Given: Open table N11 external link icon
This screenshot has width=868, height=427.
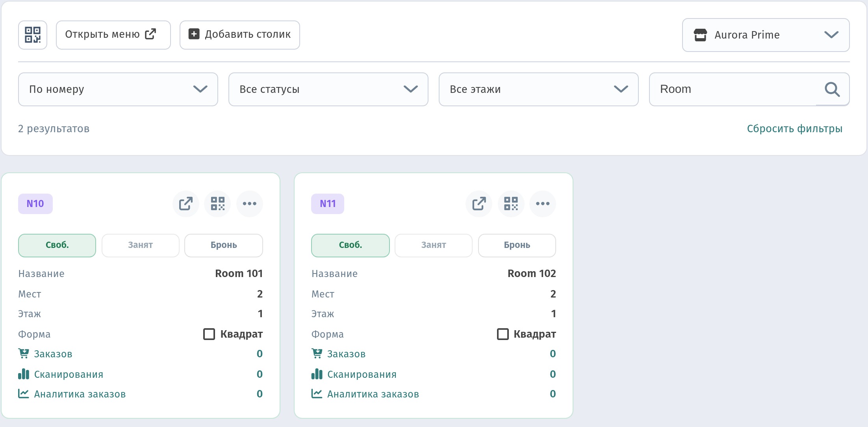Looking at the screenshot, I should pos(479,204).
